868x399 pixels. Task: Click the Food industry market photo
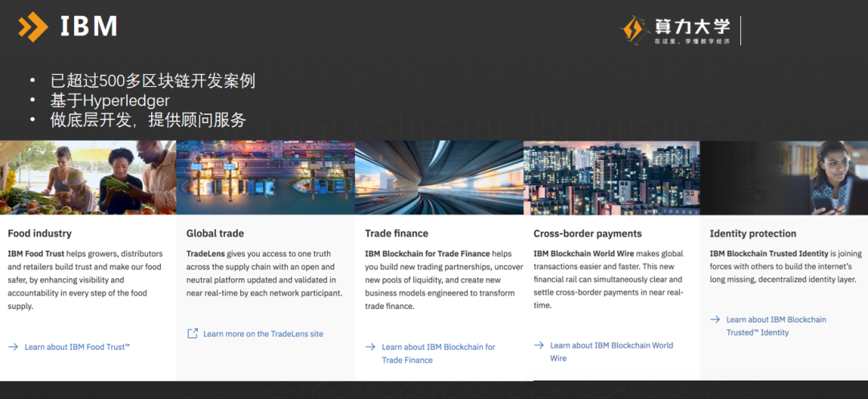pos(88,177)
